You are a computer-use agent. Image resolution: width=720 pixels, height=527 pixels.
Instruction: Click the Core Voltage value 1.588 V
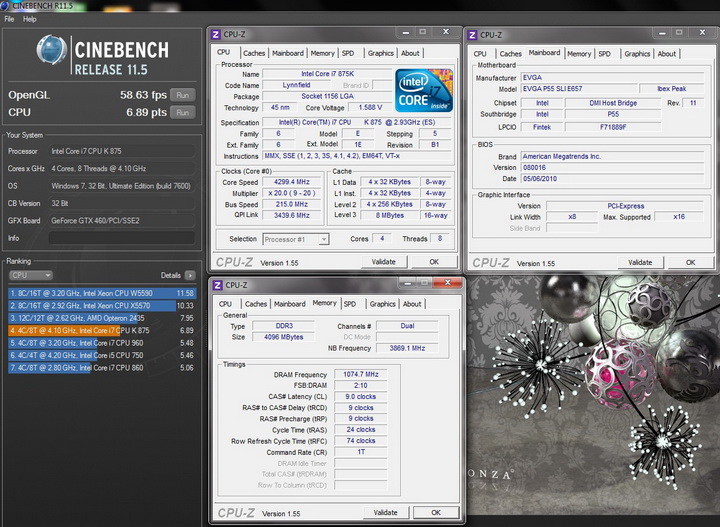370,107
